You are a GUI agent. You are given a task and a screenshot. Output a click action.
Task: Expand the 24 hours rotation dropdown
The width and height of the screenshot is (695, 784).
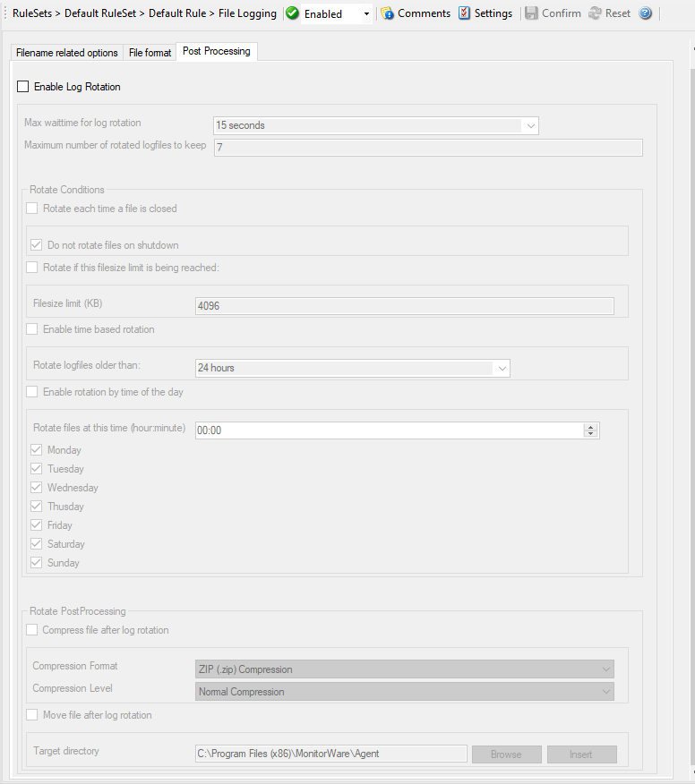coord(502,369)
